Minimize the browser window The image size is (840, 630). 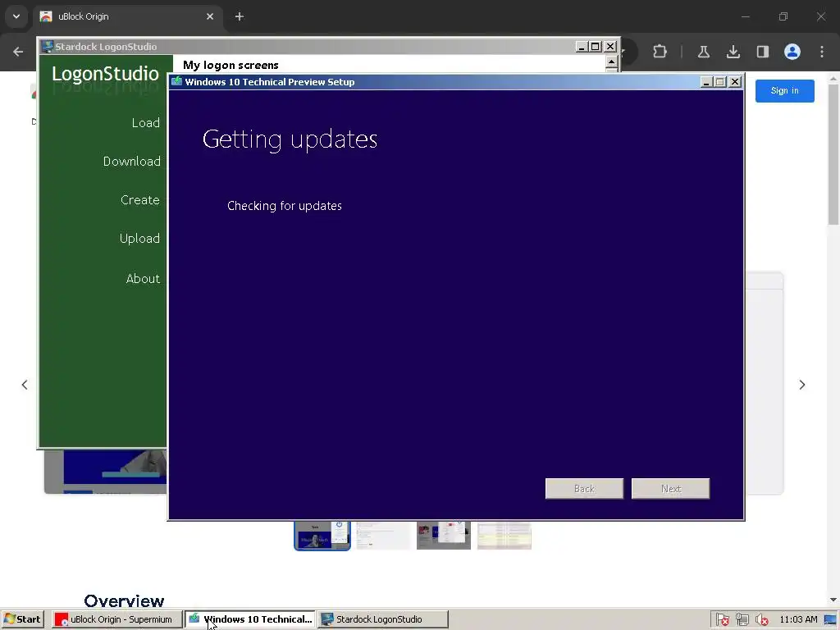click(745, 16)
